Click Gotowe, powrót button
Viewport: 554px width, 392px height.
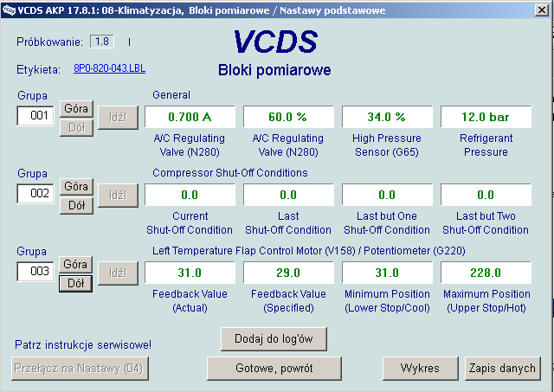pyautogui.click(x=274, y=369)
